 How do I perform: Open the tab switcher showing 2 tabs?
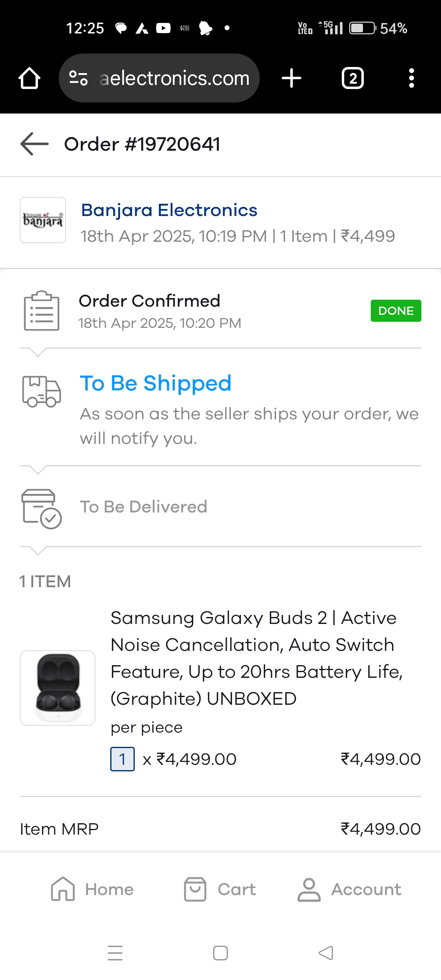point(353,78)
